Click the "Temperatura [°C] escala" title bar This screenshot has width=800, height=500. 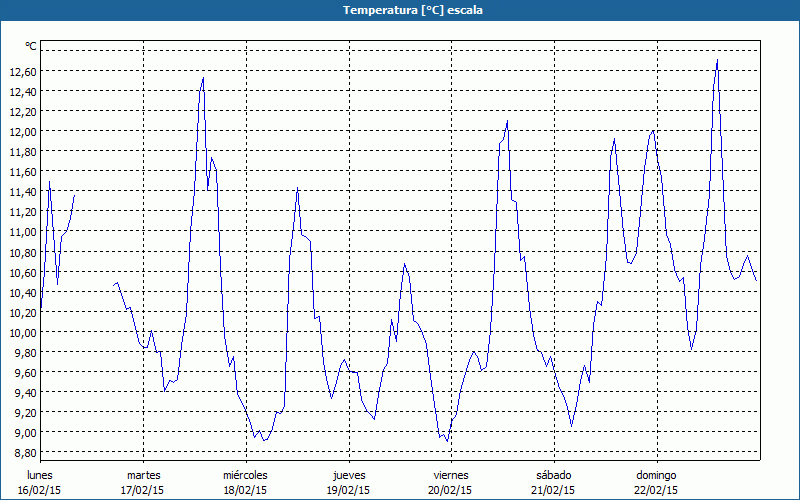[x=400, y=10]
